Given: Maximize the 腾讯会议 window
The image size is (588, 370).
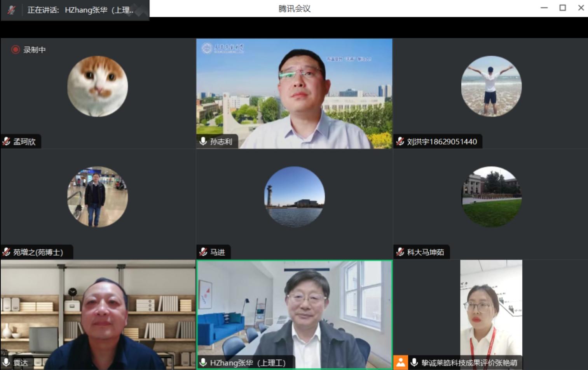Looking at the screenshot, I should (x=562, y=8).
